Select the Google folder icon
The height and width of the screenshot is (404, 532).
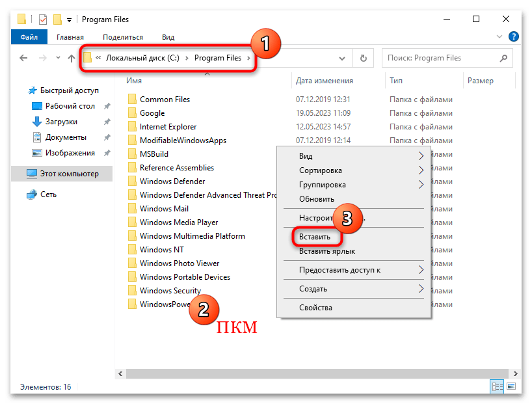[132, 113]
